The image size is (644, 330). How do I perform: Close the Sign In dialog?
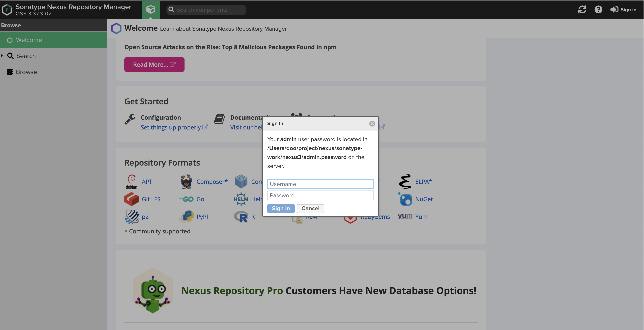click(372, 123)
